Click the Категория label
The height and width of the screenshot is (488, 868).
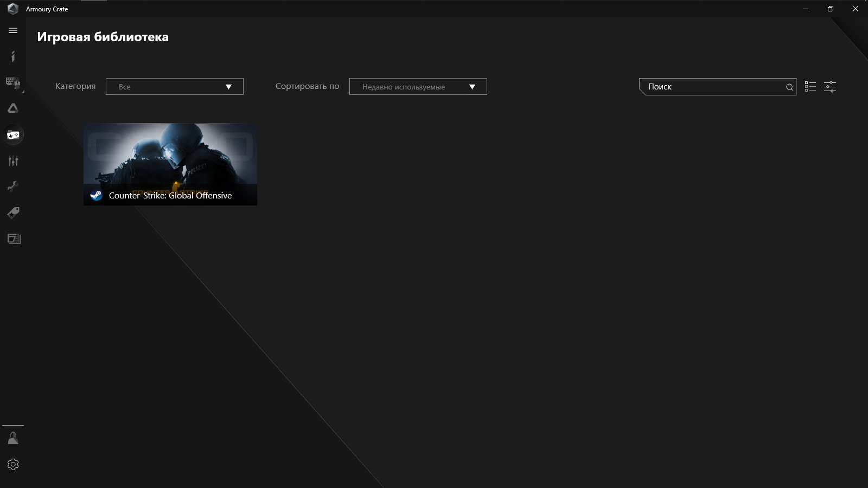point(75,86)
